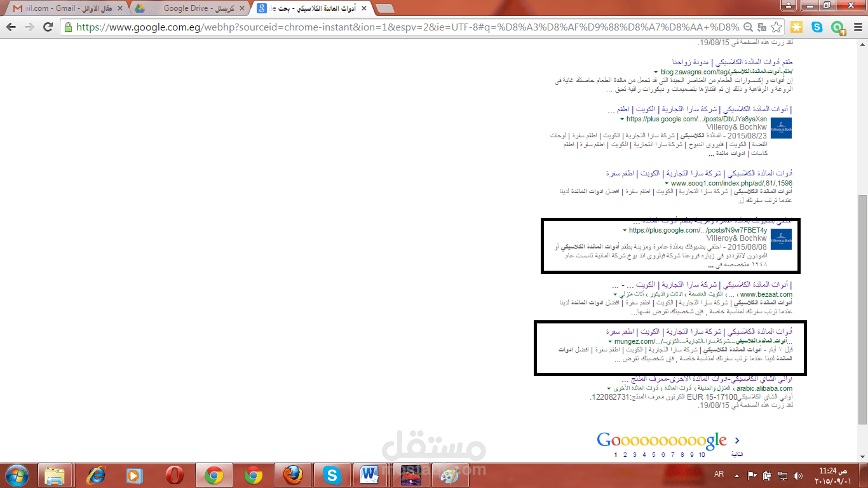
Task: Open Windows Explorer from the taskbar
Action: pyautogui.click(x=55, y=475)
